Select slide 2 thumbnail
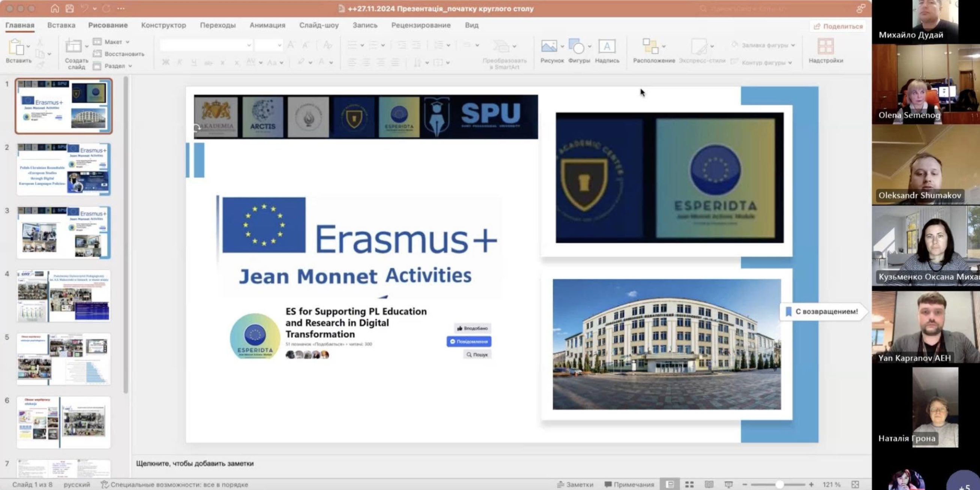Image resolution: width=980 pixels, height=490 pixels. (64, 169)
